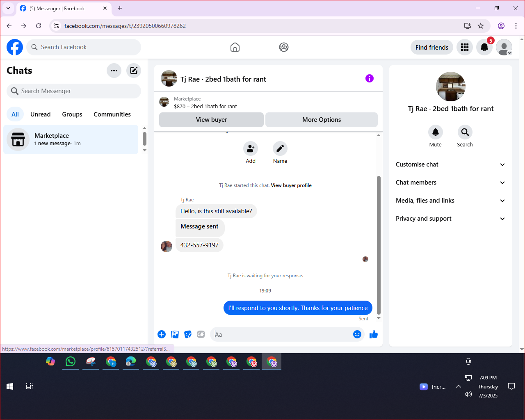Expand the Privacy and support section
Image resolution: width=525 pixels, height=420 pixels.
(x=451, y=219)
